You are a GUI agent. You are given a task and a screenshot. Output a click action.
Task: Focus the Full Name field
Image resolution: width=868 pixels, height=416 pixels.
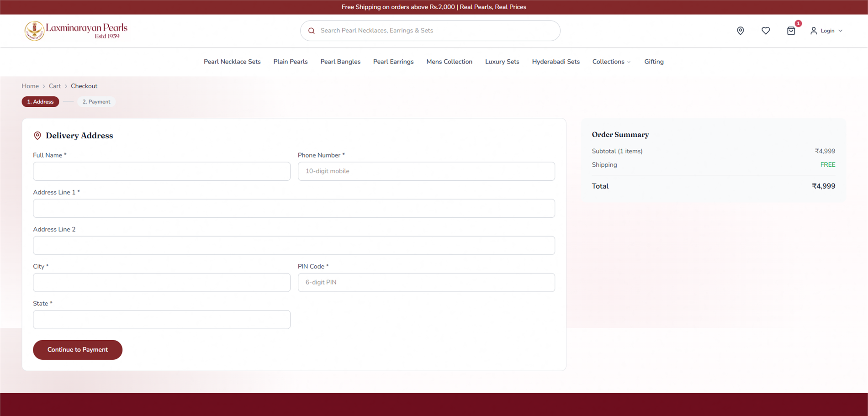click(162, 171)
